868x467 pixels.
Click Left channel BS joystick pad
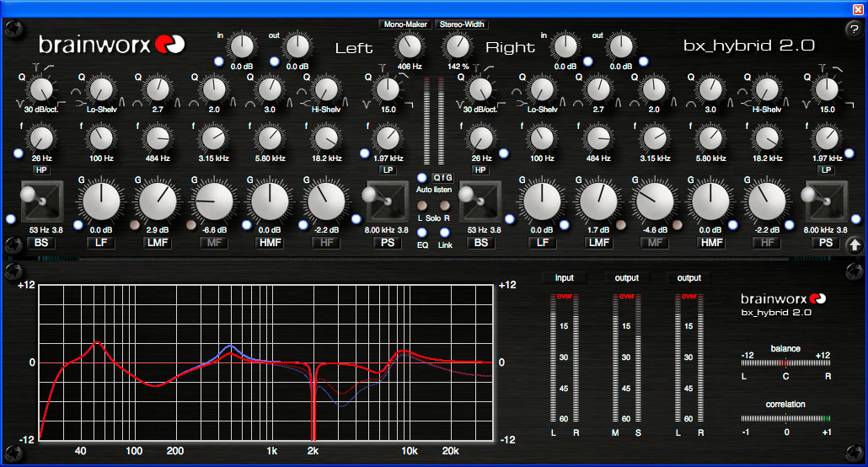point(42,201)
